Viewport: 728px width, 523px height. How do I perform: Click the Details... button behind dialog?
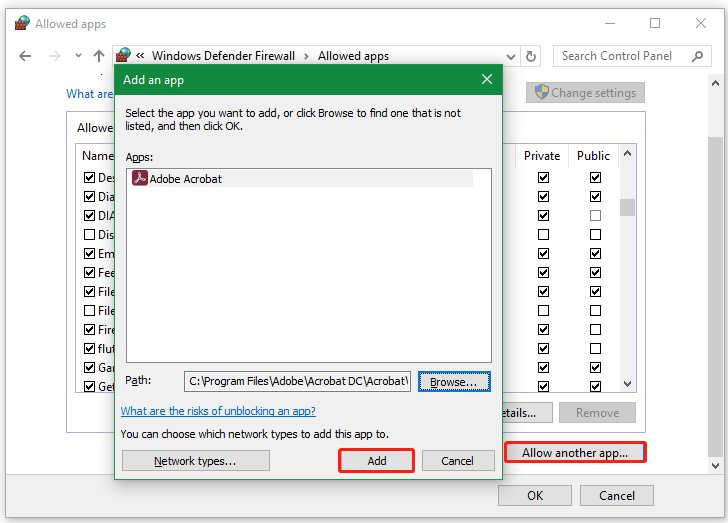[x=527, y=412]
